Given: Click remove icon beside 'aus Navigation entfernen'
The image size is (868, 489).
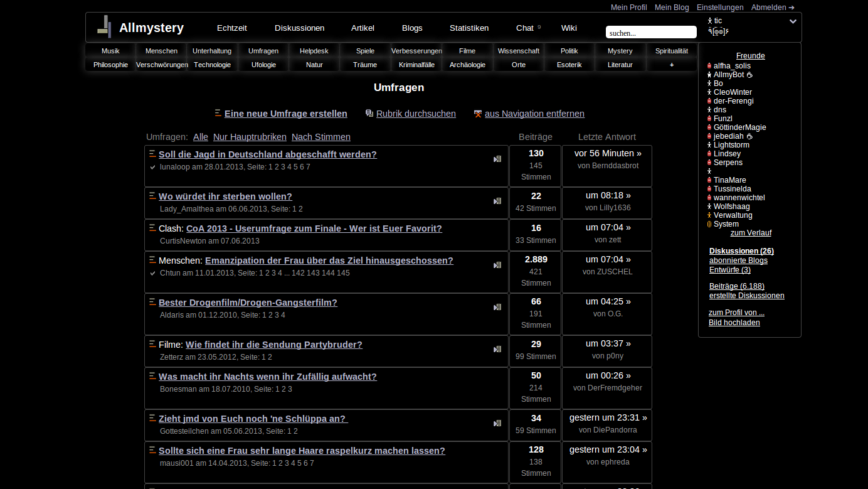Looking at the screenshot, I should pyautogui.click(x=478, y=114).
